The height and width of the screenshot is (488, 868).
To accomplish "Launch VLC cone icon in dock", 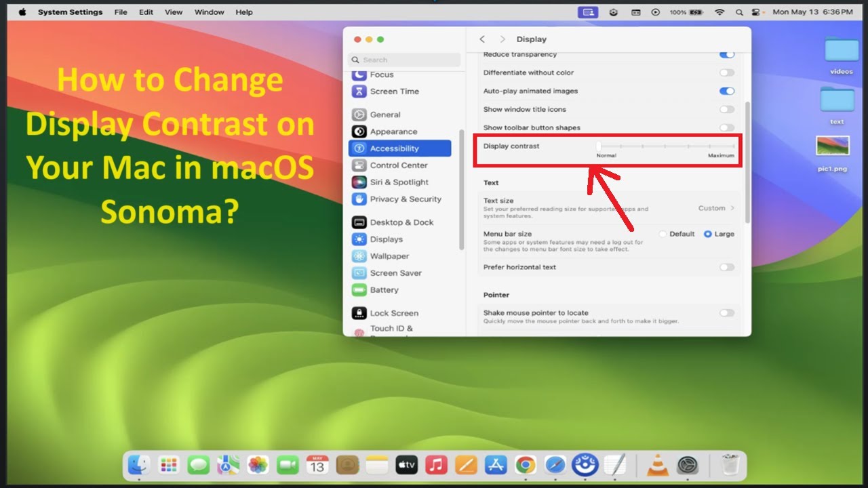I will [x=656, y=465].
